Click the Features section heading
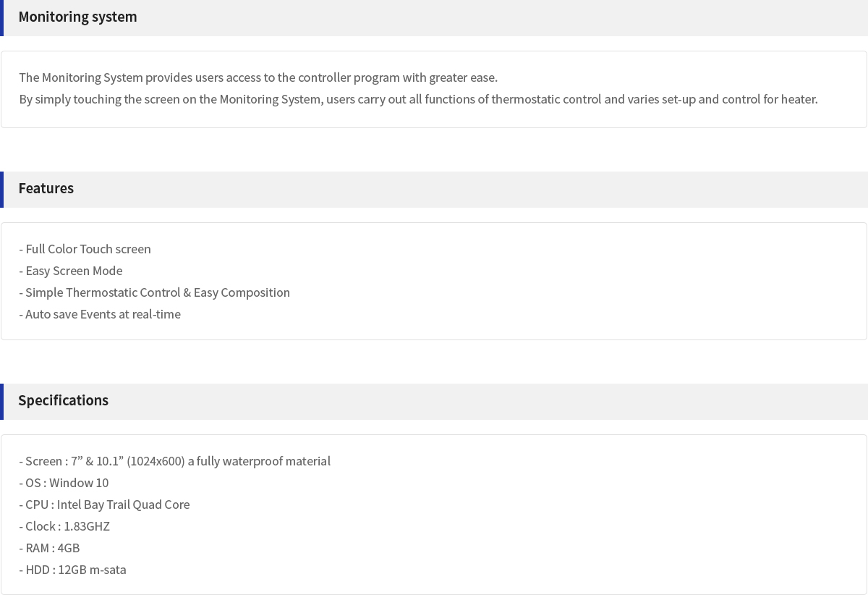 [46, 188]
